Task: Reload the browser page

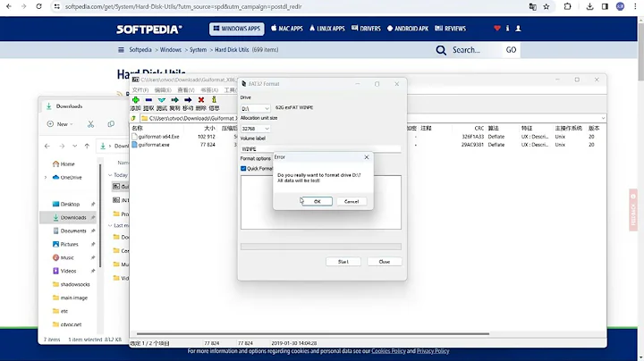Action: tap(38, 6)
